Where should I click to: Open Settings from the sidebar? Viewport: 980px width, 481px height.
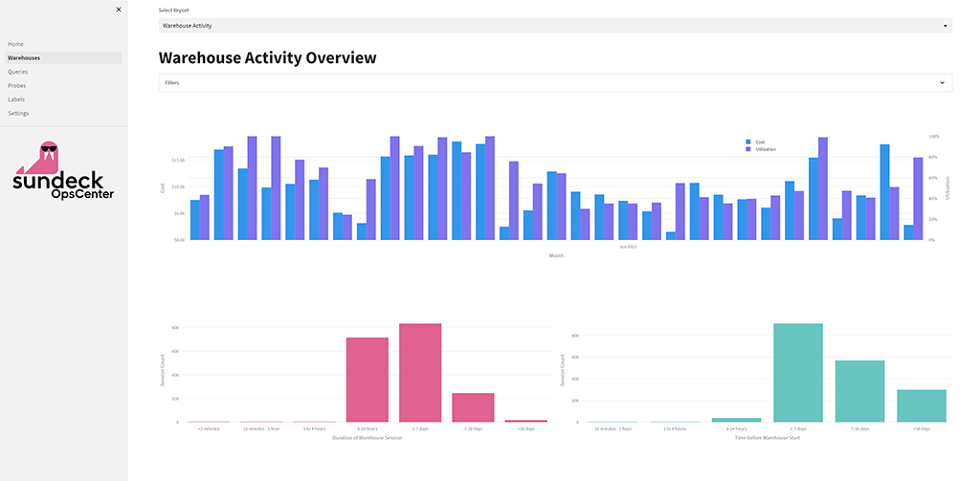tap(18, 113)
